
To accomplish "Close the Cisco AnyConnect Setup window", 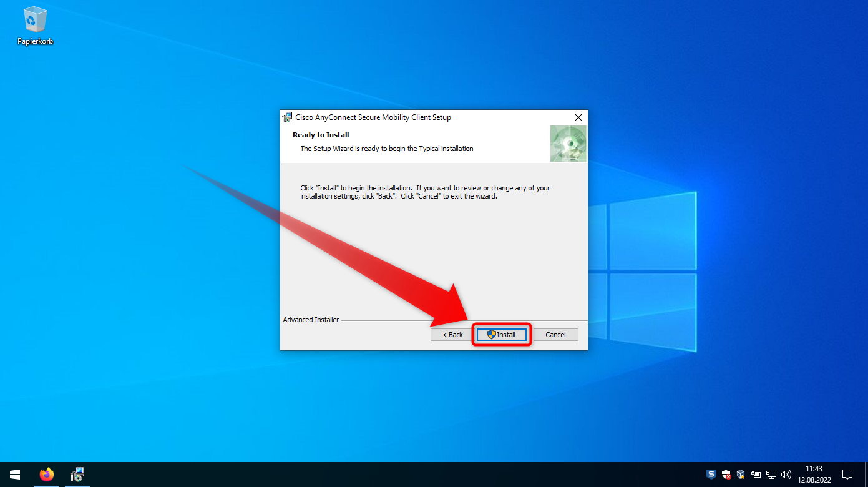I will (578, 117).
